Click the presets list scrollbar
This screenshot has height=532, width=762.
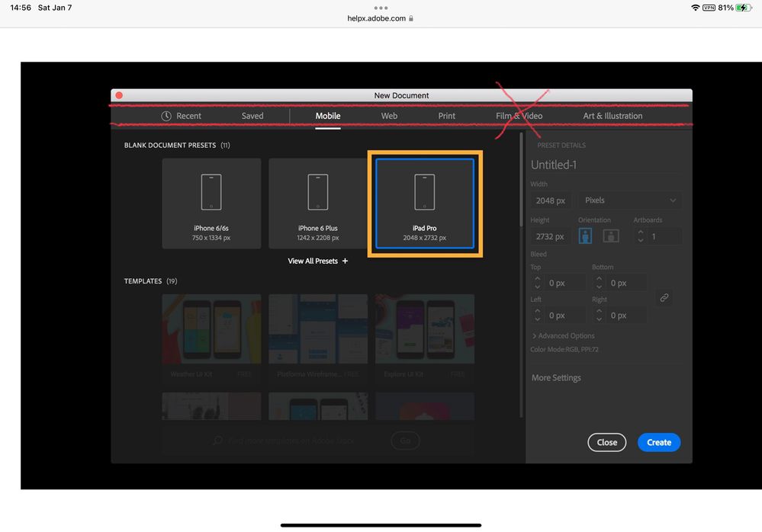pos(521,180)
